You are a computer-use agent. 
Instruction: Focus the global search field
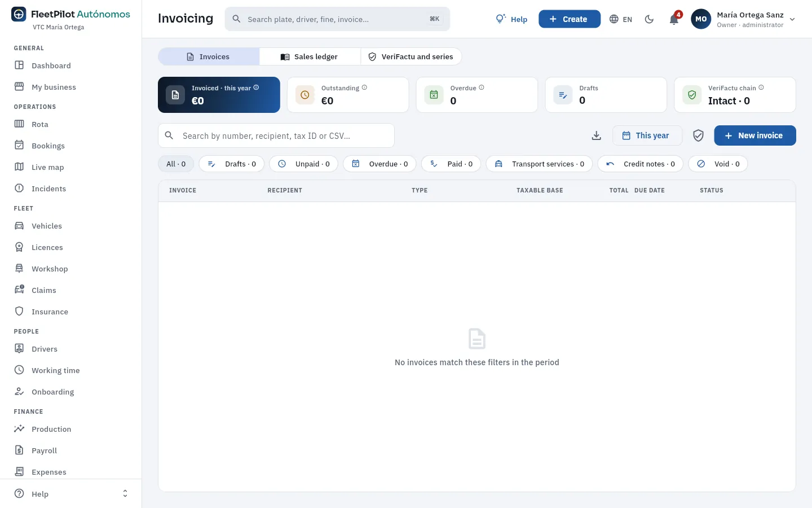(337, 19)
